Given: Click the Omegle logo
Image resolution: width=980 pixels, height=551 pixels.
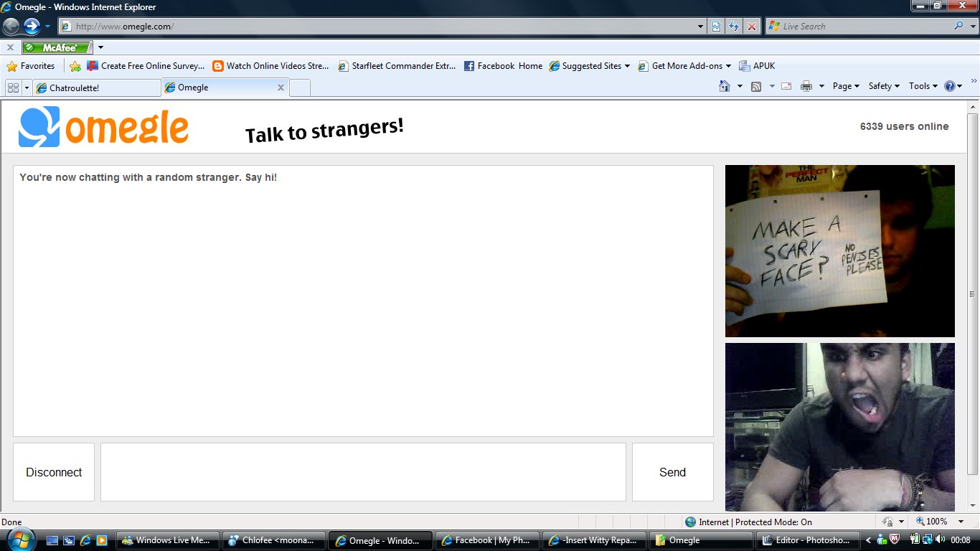Looking at the screenshot, I should (x=103, y=127).
